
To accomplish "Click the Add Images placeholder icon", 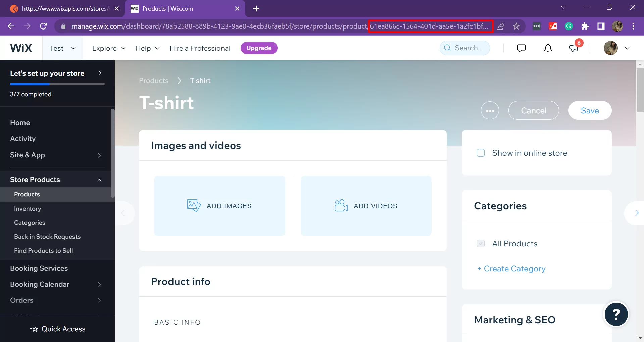I will 193,206.
